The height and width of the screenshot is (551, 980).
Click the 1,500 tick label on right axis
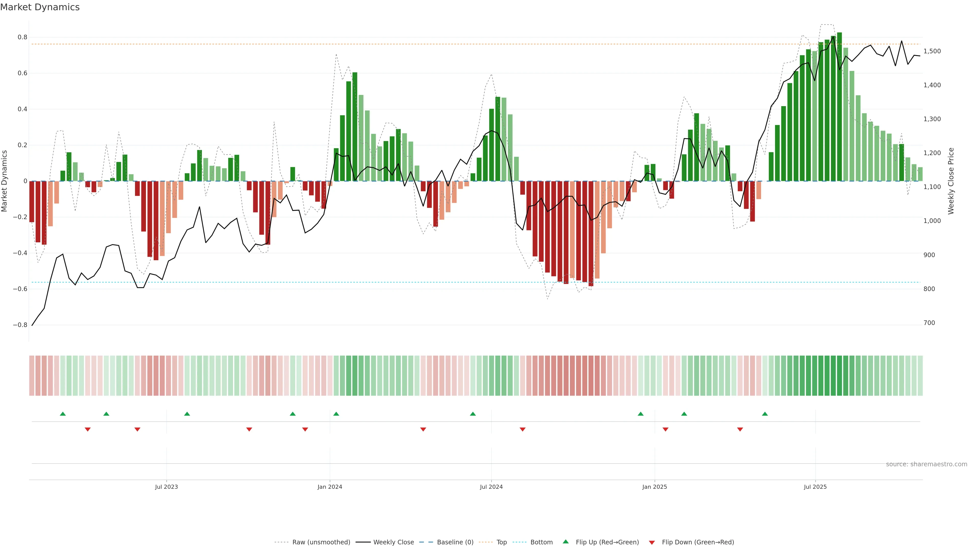[x=932, y=51]
